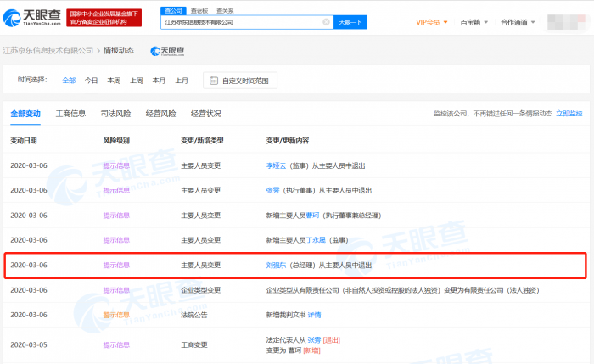The image size is (594, 364).
Task: Click the red national fund banner
Action: pyautogui.click(x=104, y=17)
